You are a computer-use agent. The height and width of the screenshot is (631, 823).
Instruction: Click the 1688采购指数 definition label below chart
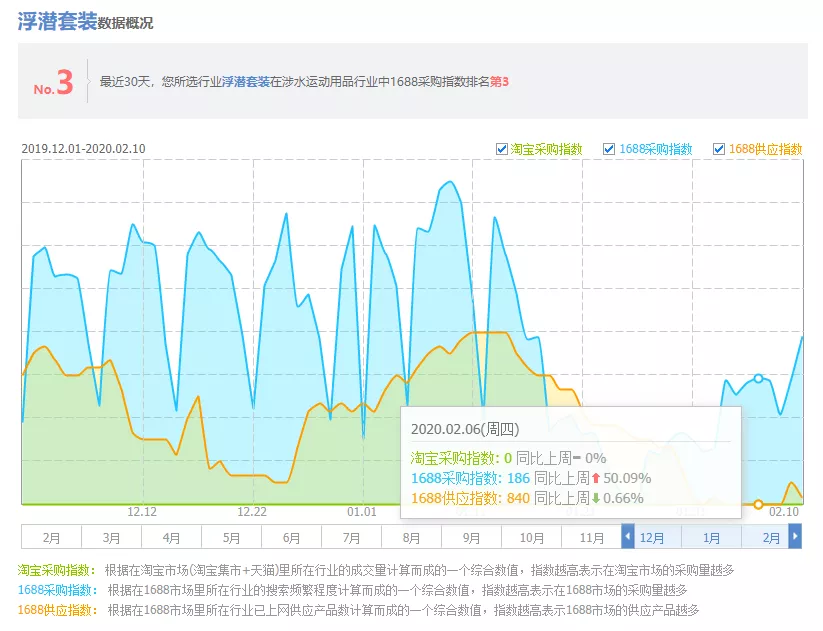[x=58, y=590]
